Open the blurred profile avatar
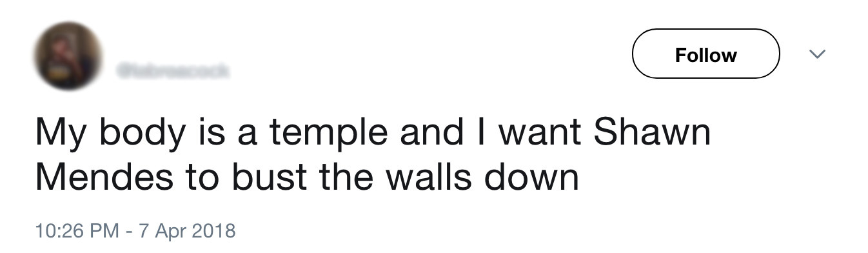 (68, 56)
